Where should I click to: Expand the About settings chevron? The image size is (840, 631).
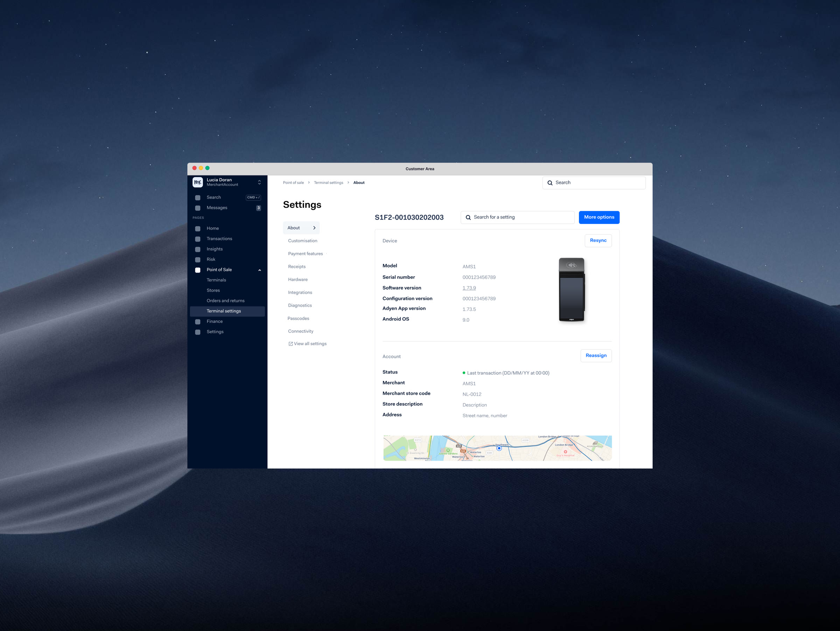pos(314,228)
